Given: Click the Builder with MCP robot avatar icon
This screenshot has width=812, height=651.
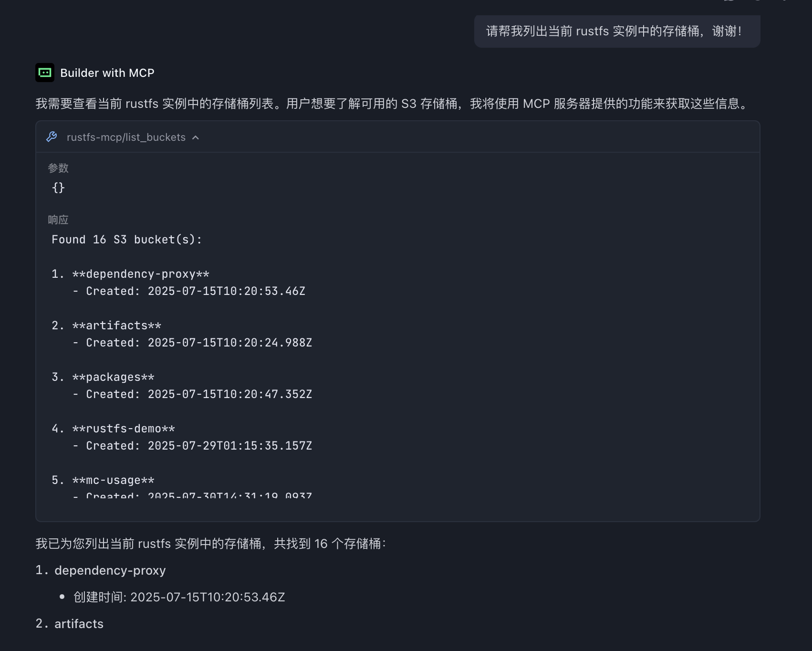Looking at the screenshot, I should coord(44,72).
